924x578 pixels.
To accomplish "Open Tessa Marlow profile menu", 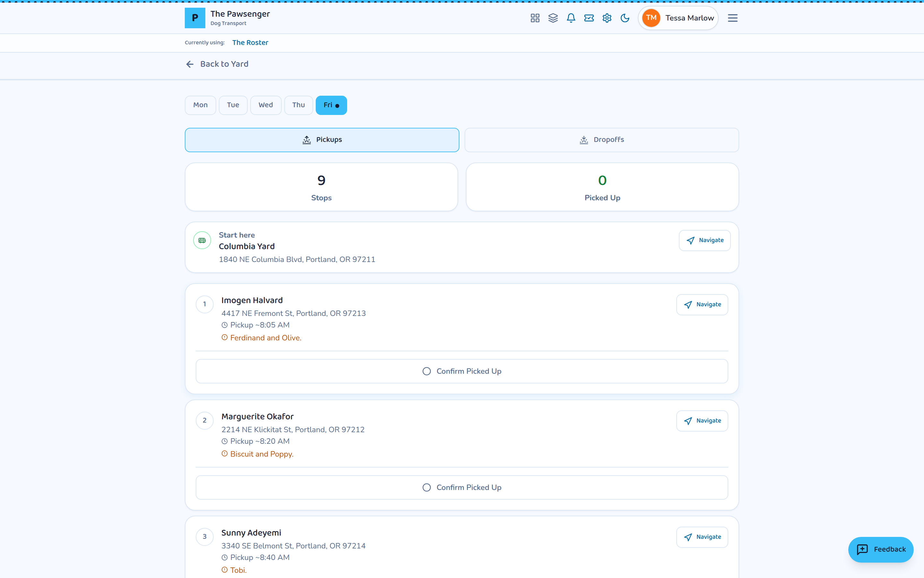I will tap(678, 18).
